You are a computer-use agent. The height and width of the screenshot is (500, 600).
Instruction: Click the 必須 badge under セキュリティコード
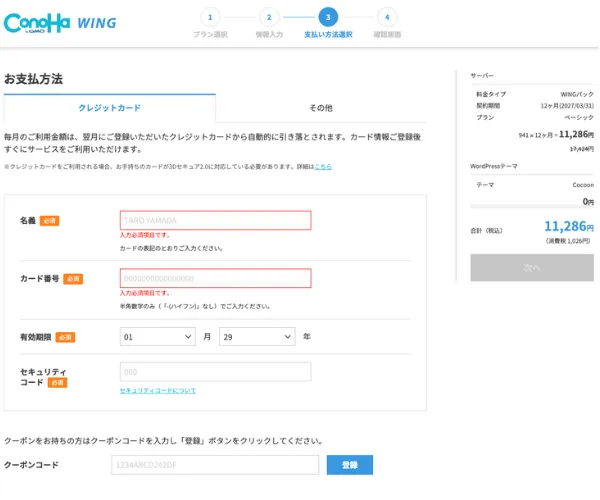point(57,383)
